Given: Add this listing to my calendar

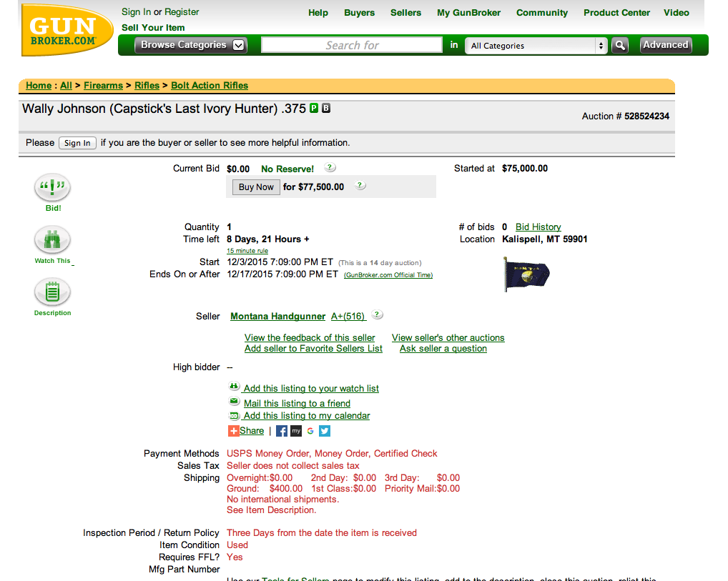Looking at the screenshot, I should (307, 416).
